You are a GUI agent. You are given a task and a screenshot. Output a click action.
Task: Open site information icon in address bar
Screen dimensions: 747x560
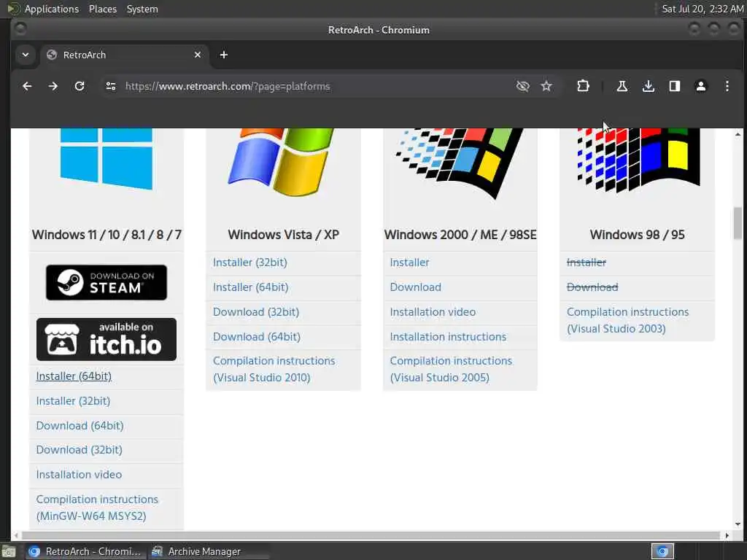pyautogui.click(x=111, y=86)
